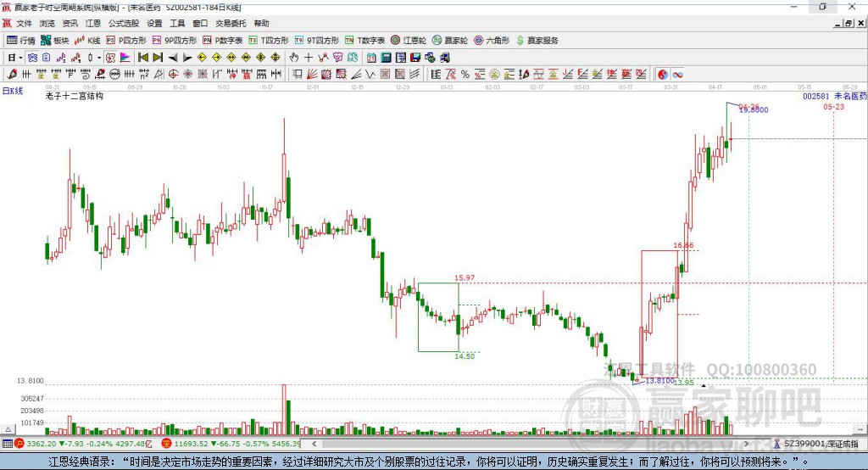The width and height of the screenshot is (868, 470).
Task: Select the spiral drawing tool icon
Action: pos(86,75)
